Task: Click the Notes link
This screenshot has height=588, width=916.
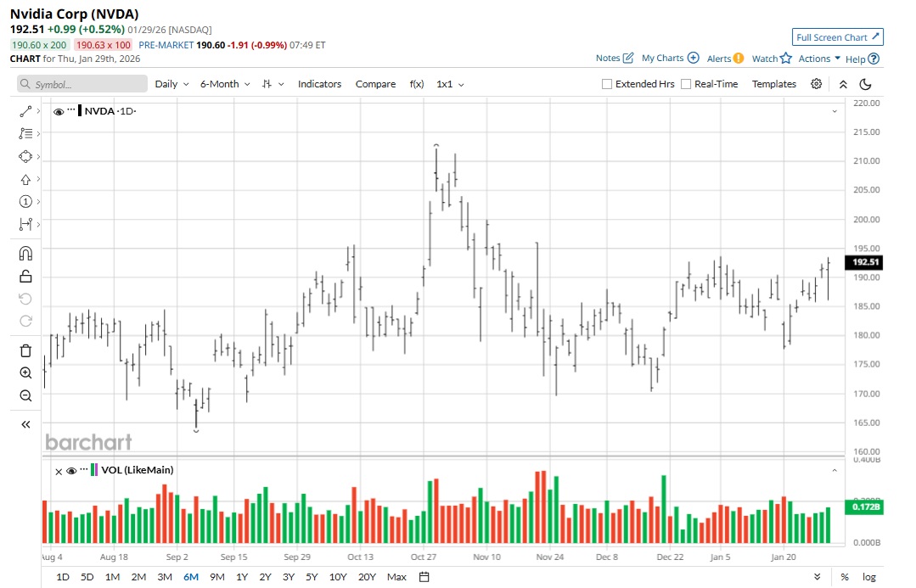Action: [608, 58]
